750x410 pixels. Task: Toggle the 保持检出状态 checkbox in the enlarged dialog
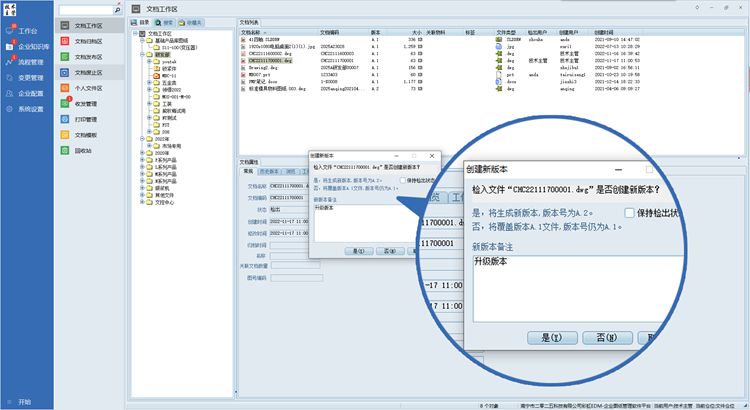tap(629, 213)
